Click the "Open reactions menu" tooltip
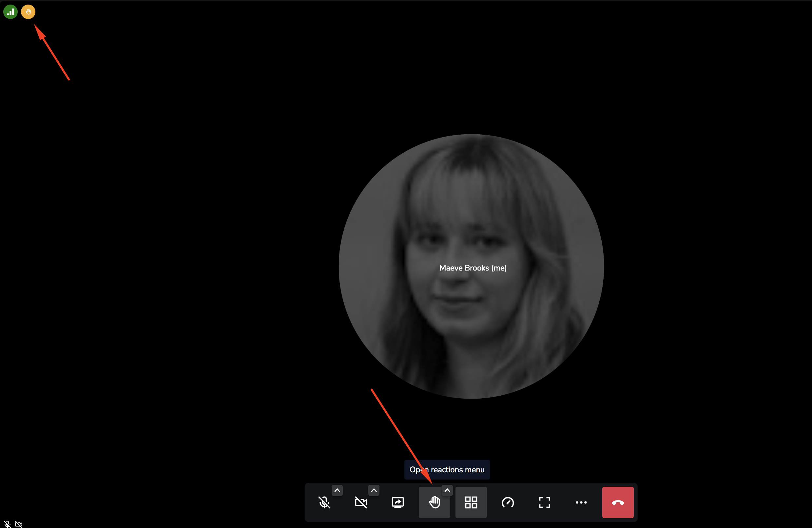The height and width of the screenshot is (528, 812). tap(457, 470)
